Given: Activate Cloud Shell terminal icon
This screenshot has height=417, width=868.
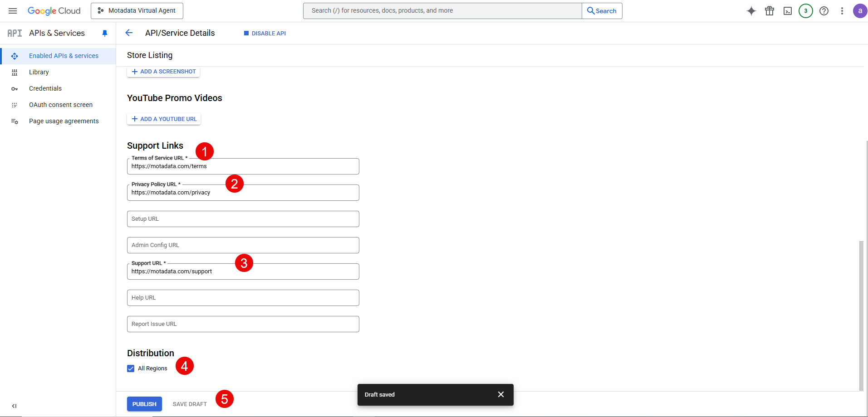Looking at the screenshot, I should pos(787,10).
